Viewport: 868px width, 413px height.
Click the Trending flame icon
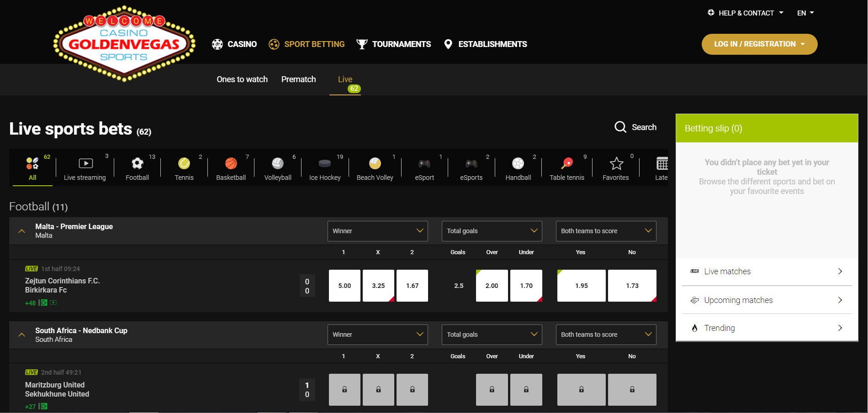695,328
